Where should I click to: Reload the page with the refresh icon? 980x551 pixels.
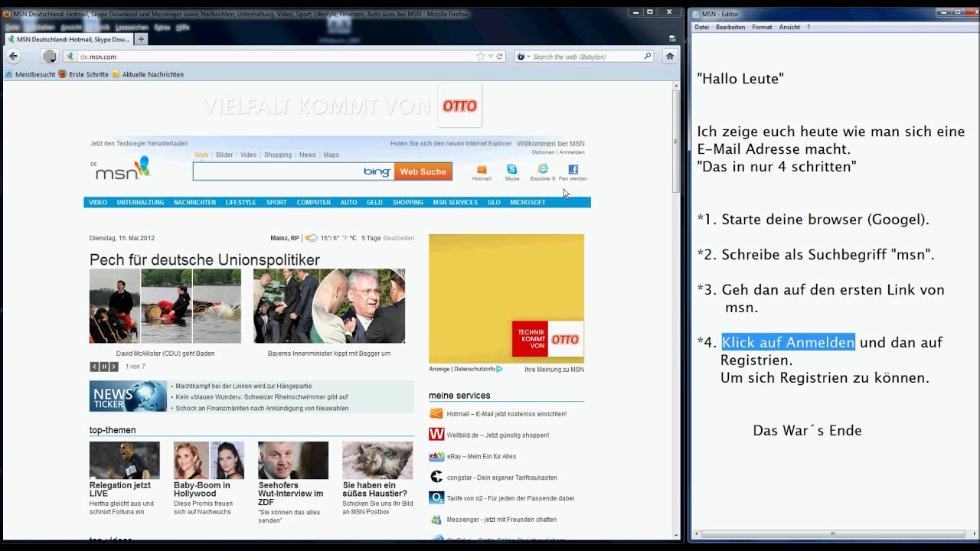pos(500,57)
